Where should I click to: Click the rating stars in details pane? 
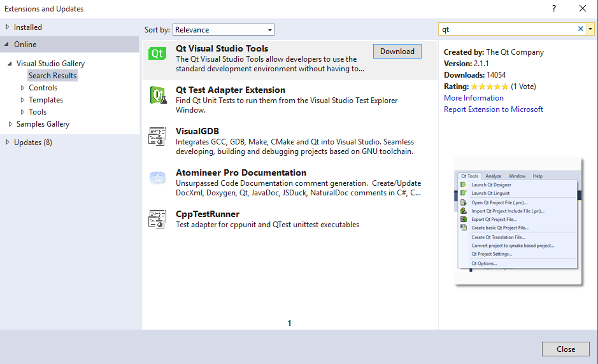[489, 87]
